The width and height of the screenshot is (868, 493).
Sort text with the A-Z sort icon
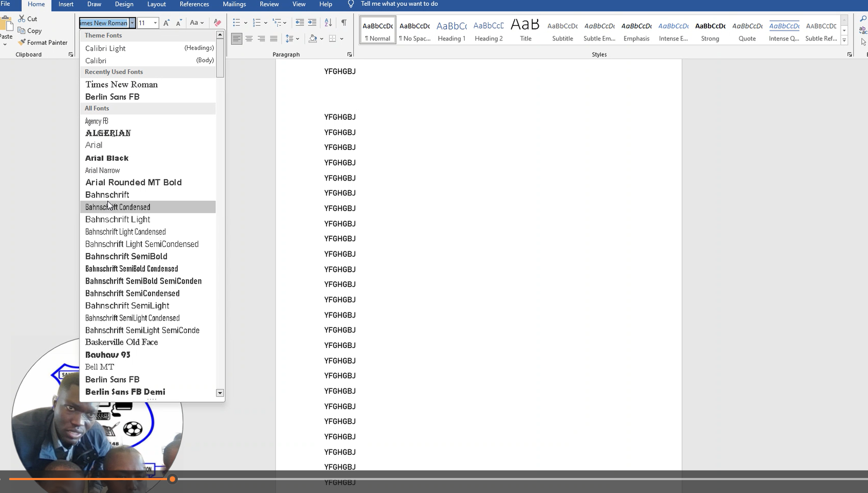pyautogui.click(x=328, y=23)
